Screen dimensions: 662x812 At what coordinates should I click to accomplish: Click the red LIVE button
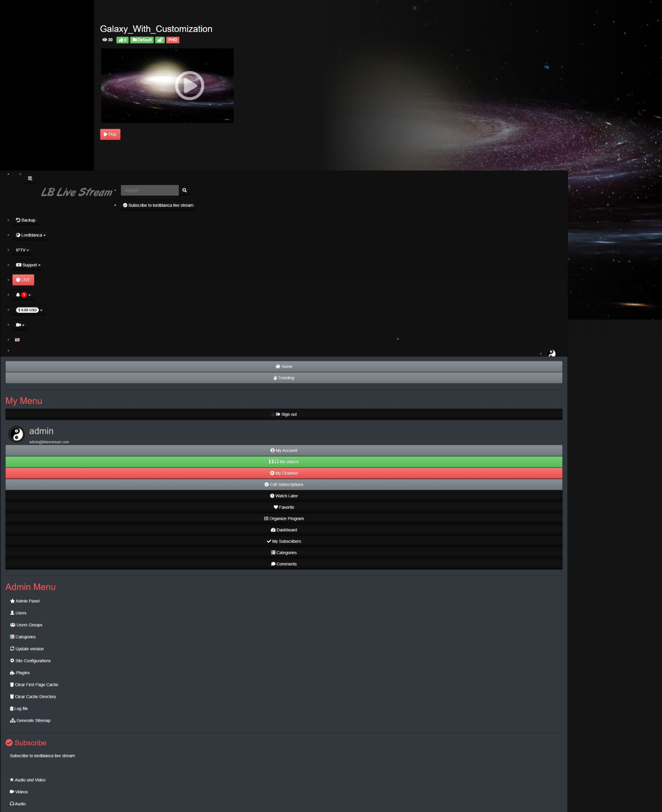(23, 280)
